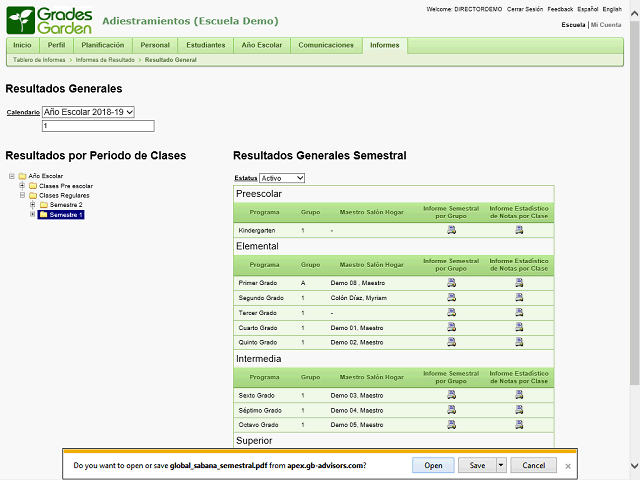640x480 pixels.
Task: Select the highlighted Semestre 1 folder
Action: tap(61, 215)
